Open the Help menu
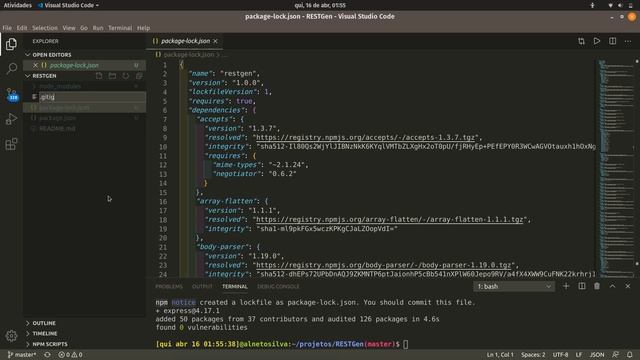The width and height of the screenshot is (640, 360). coord(143,28)
